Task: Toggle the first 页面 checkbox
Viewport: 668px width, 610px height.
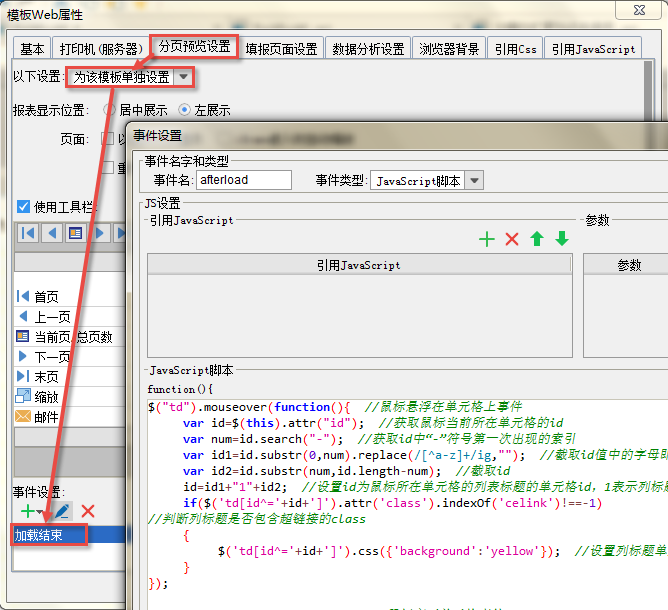Action: coord(107,138)
